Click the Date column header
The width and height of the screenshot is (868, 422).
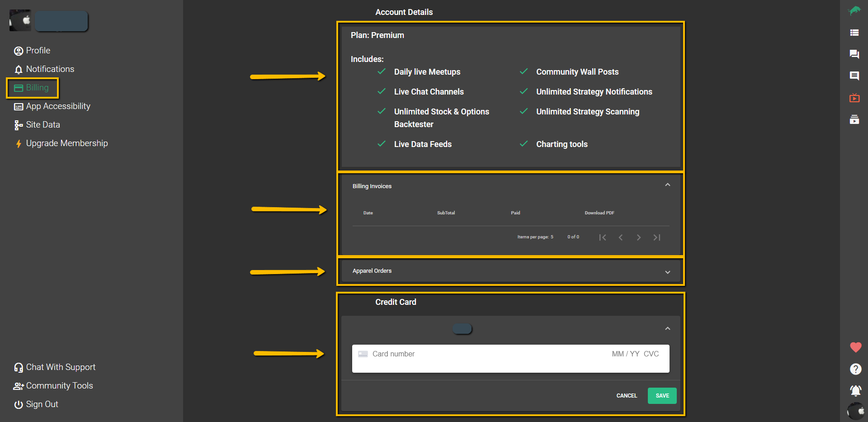point(368,213)
